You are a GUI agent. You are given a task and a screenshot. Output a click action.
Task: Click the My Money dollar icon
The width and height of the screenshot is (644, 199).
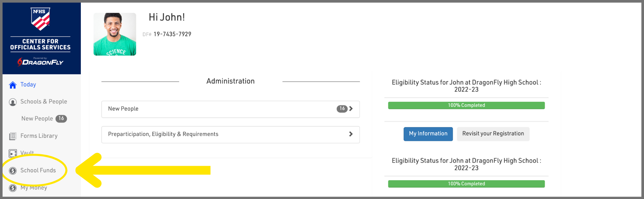click(x=13, y=188)
